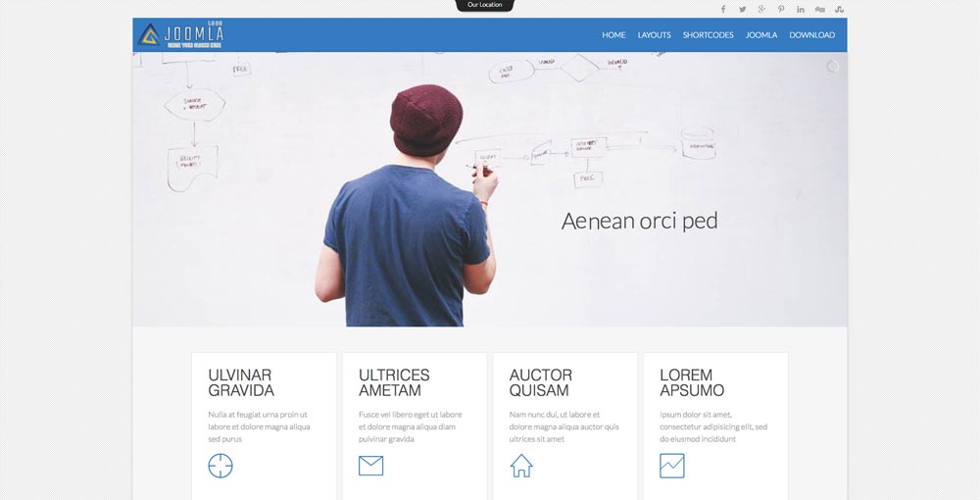The height and width of the screenshot is (500, 980).
Task: Click the chart icon under Lorem Apsumo
Action: point(672,466)
